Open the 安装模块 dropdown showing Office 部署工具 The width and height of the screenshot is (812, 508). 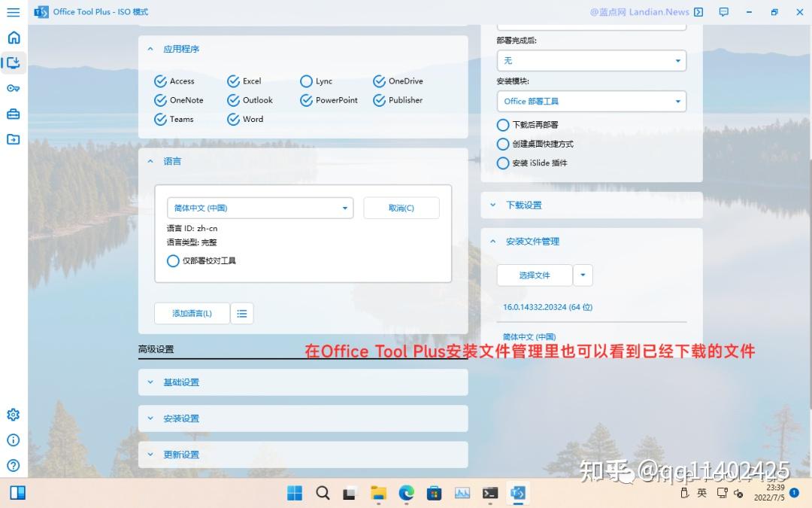coord(591,100)
